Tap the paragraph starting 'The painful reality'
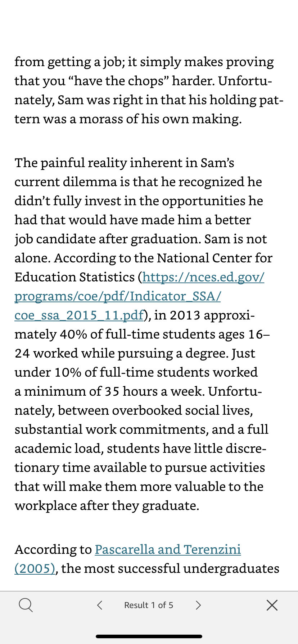The image size is (298, 644). pyautogui.click(x=144, y=334)
